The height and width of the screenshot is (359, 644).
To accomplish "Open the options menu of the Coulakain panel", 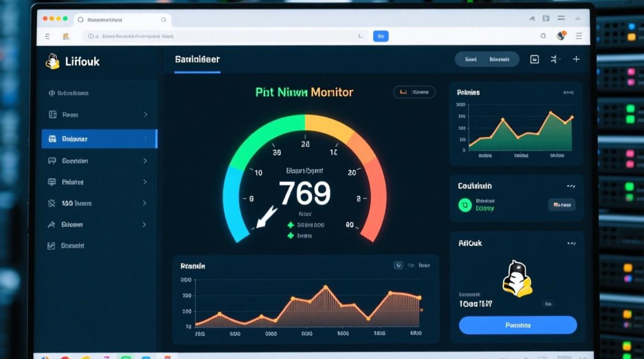I will 571,186.
